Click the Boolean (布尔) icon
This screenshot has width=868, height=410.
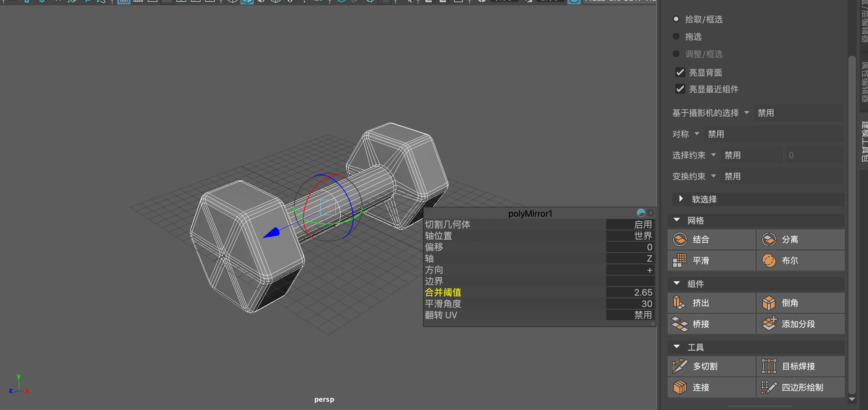(769, 260)
